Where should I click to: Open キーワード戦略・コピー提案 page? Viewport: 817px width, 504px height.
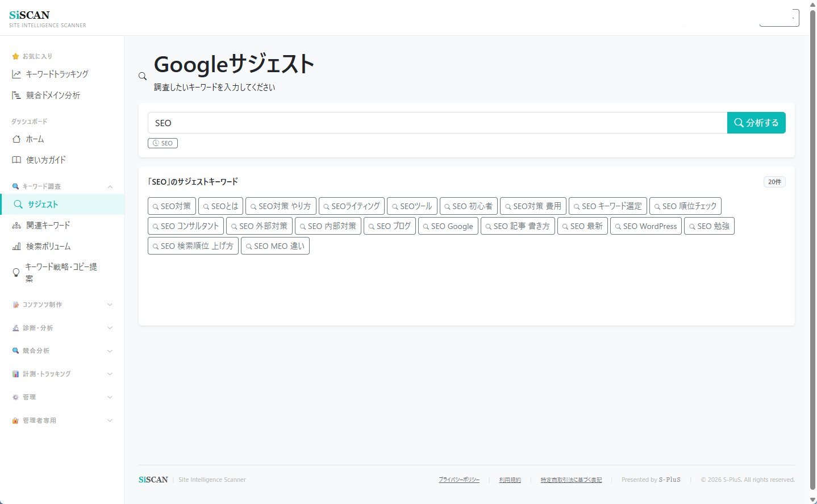click(x=62, y=273)
